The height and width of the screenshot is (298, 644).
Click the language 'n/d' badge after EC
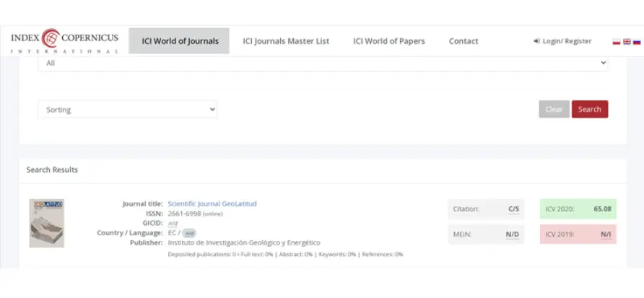tap(189, 233)
